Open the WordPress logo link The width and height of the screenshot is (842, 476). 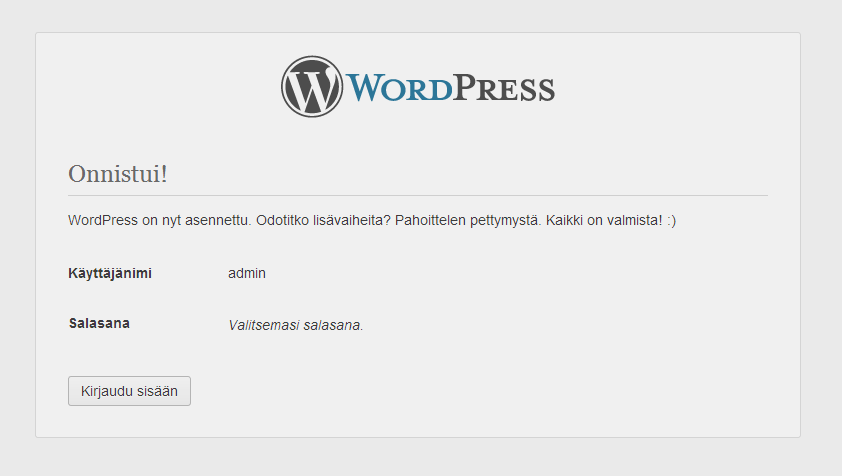(418, 86)
